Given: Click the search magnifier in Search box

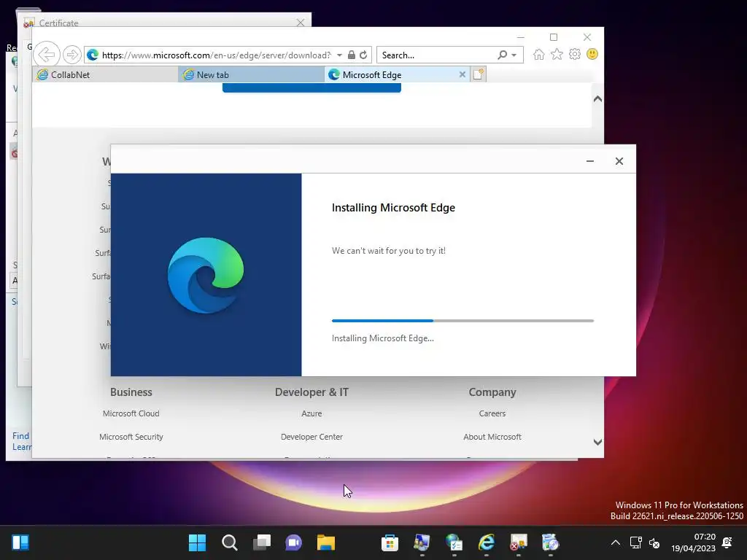Looking at the screenshot, I should [x=502, y=55].
